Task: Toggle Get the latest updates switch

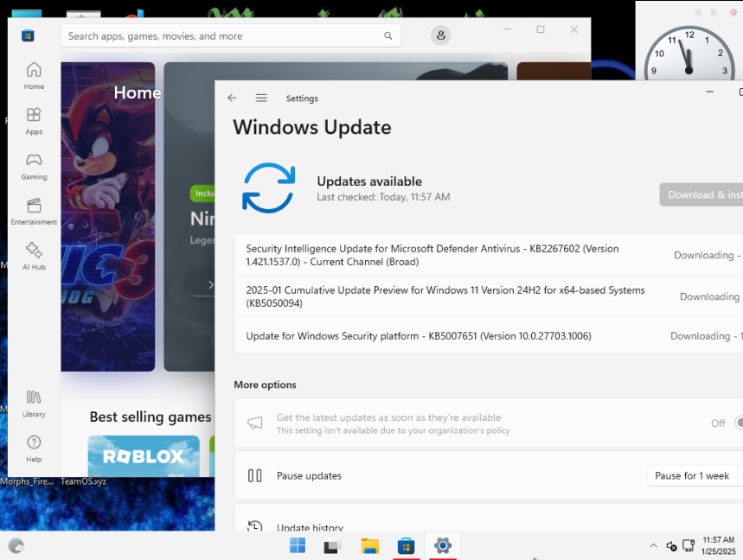Action: 739,423
